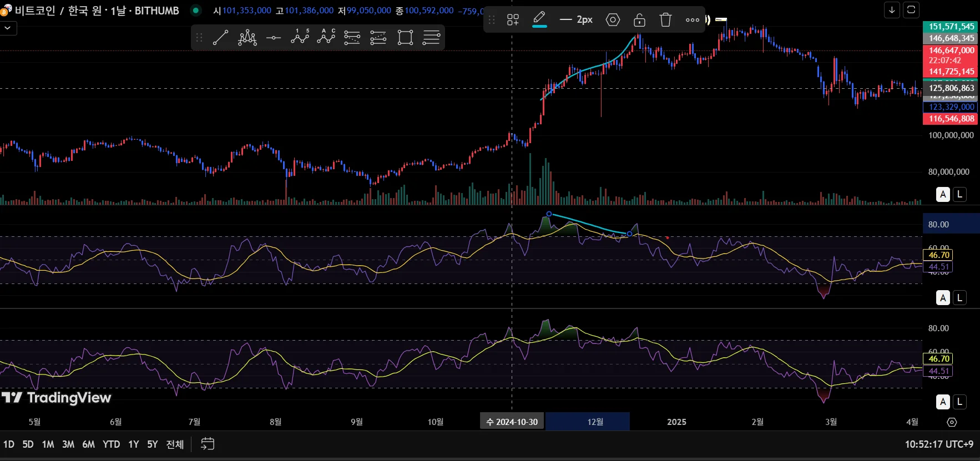Image resolution: width=980 pixels, height=461 pixels.
Task: Click the start anchor point of the RSI trendline
Action: (549, 214)
